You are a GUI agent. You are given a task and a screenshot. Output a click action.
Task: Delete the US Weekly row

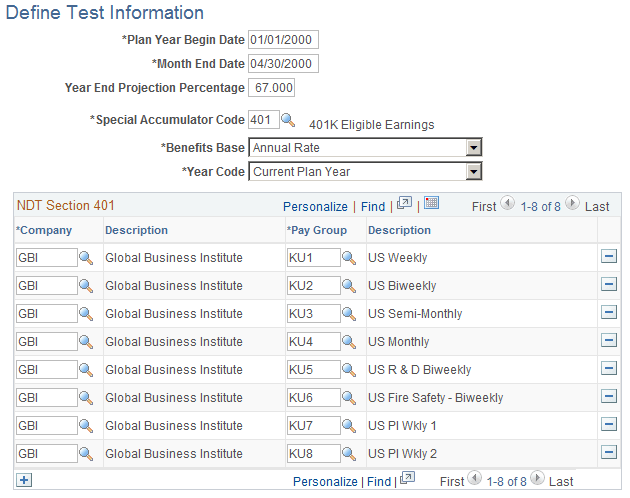click(608, 257)
